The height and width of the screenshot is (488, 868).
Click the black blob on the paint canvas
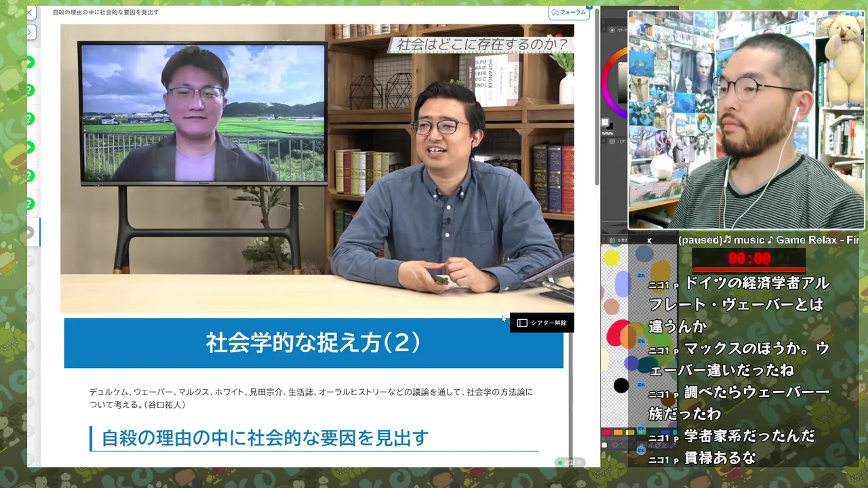(x=621, y=386)
